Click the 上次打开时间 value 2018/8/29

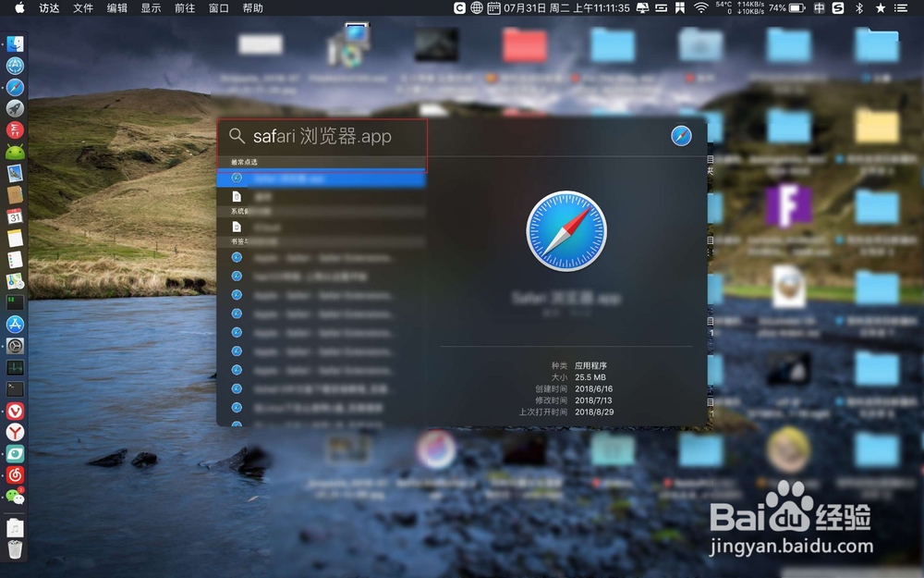click(x=594, y=412)
